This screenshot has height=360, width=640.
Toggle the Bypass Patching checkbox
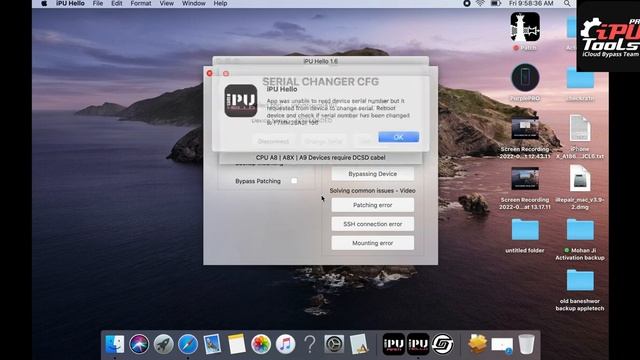294,181
